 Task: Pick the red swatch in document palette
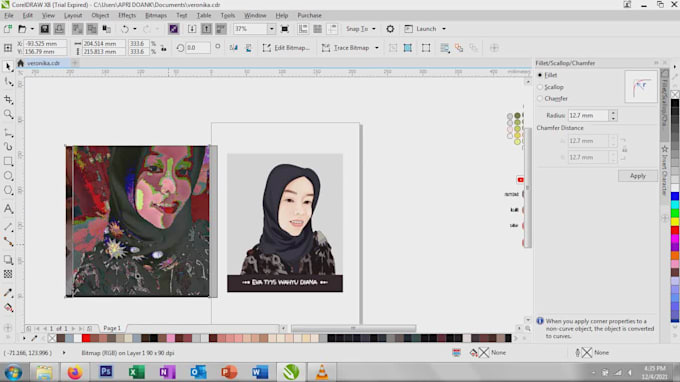click(x=86, y=338)
